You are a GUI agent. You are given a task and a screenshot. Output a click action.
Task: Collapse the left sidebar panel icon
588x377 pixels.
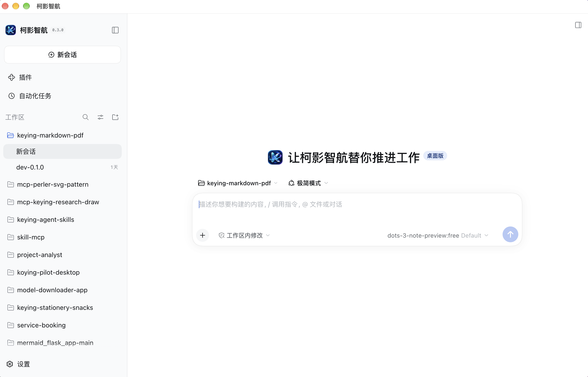[115, 30]
